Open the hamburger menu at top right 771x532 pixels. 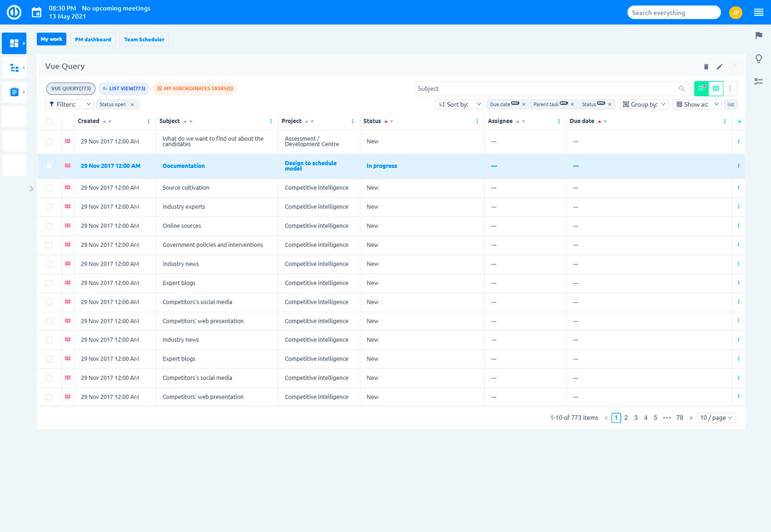[x=759, y=12]
